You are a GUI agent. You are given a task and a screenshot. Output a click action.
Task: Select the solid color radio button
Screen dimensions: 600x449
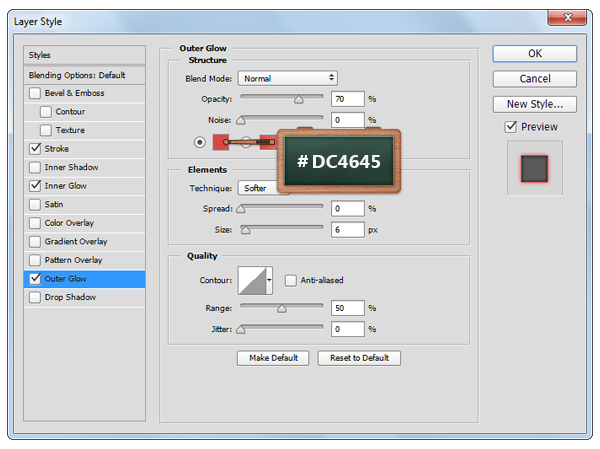coord(200,142)
